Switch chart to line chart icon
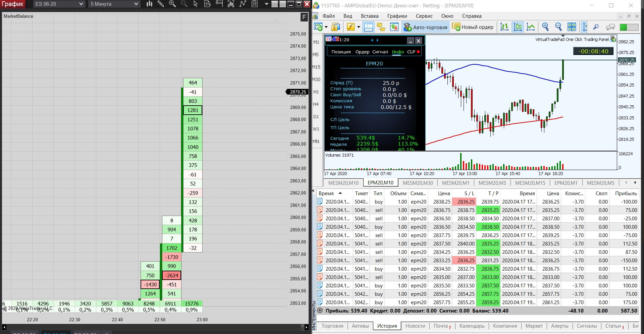The image size is (644, 334). pyautogui.click(x=531, y=27)
